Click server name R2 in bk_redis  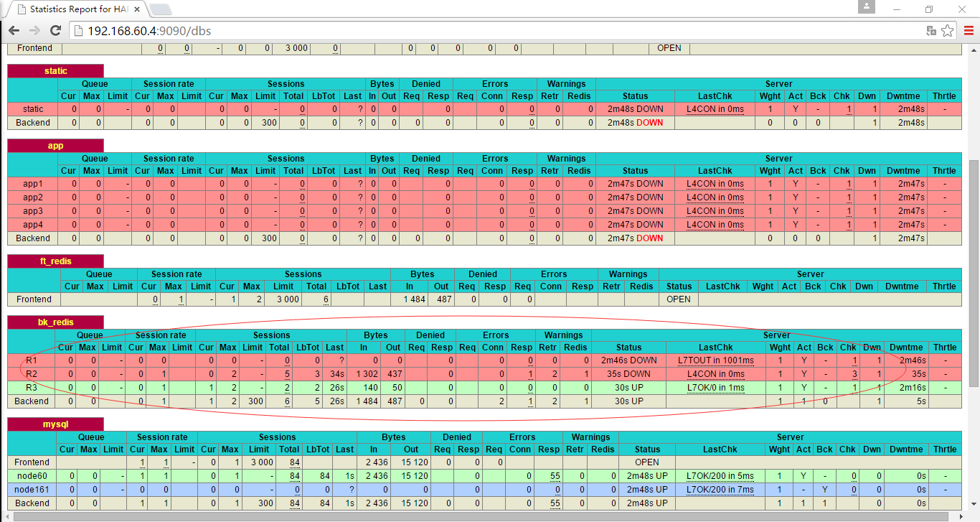tap(32, 374)
